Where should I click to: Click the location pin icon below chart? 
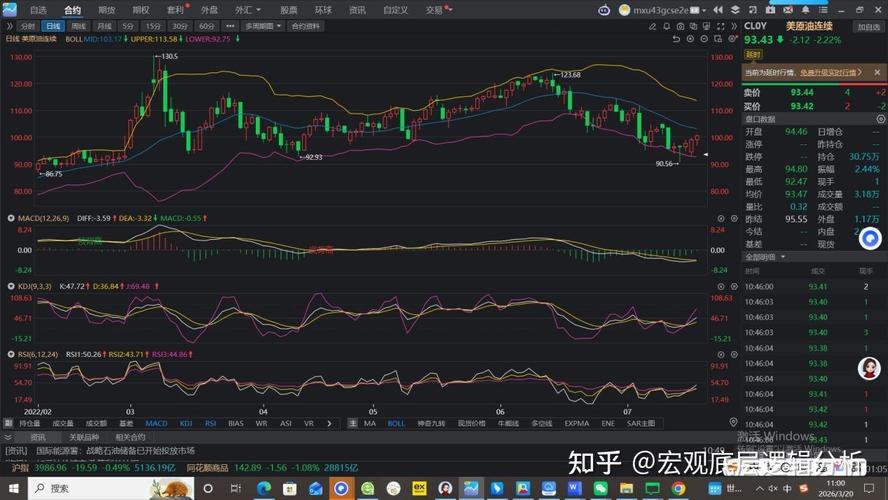click(x=733, y=422)
